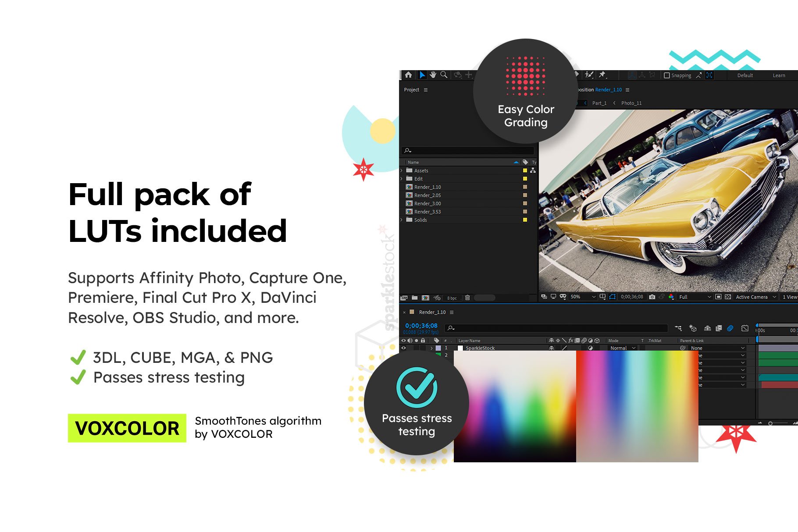
Task: Switch to the Learn workspace
Action: tap(779, 75)
